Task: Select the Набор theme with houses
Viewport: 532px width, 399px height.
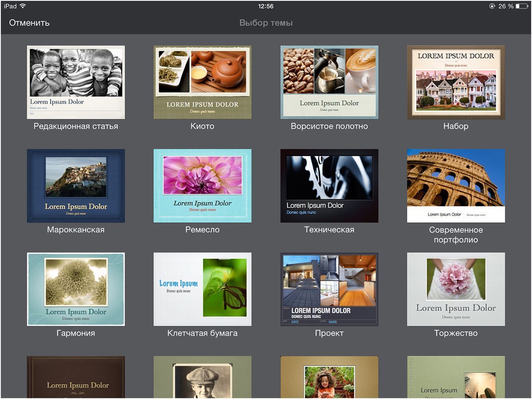Action: [x=456, y=82]
